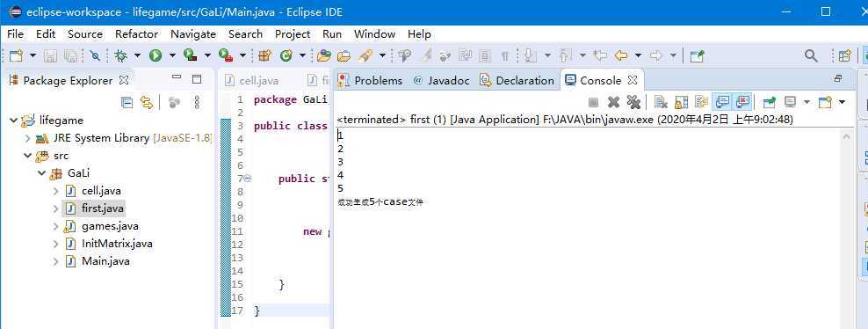
Task: Click the magnifier Quick Access search icon
Action: (811, 55)
